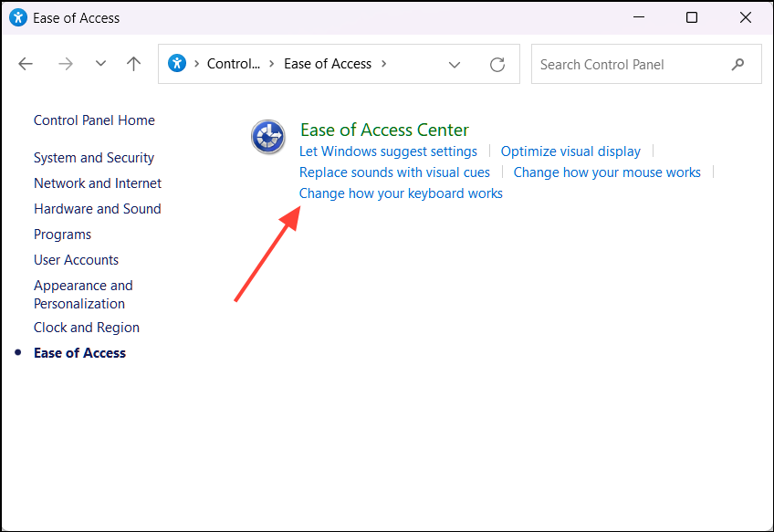
Task: Click the up one level arrow
Action: (x=133, y=63)
